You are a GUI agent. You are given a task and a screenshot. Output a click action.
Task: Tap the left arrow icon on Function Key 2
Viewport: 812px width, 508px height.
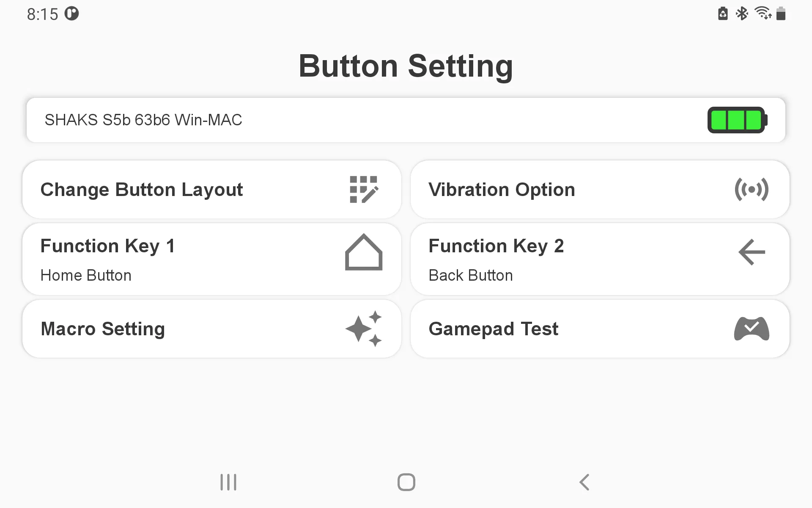pyautogui.click(x=752, y=252)
